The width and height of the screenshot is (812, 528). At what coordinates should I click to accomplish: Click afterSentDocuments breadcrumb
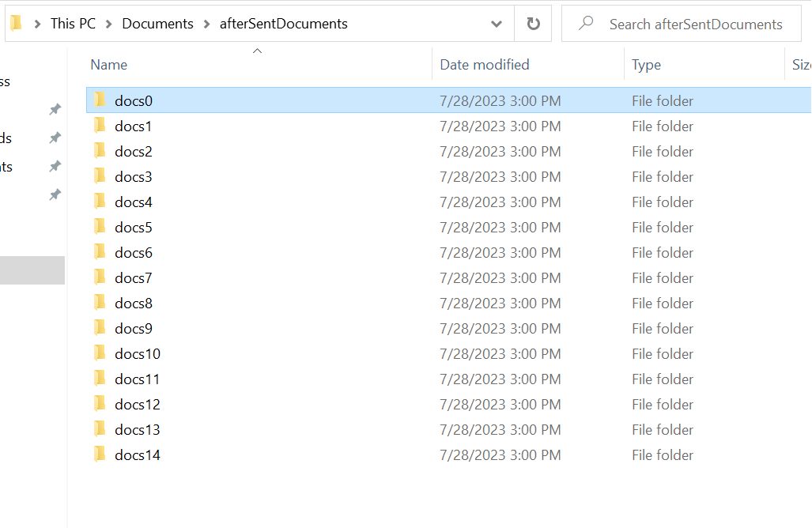coord(283,24)
